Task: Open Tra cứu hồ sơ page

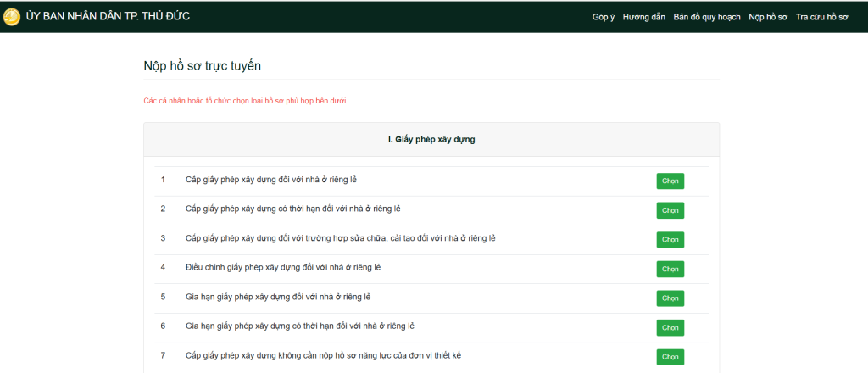Action: 821,17
